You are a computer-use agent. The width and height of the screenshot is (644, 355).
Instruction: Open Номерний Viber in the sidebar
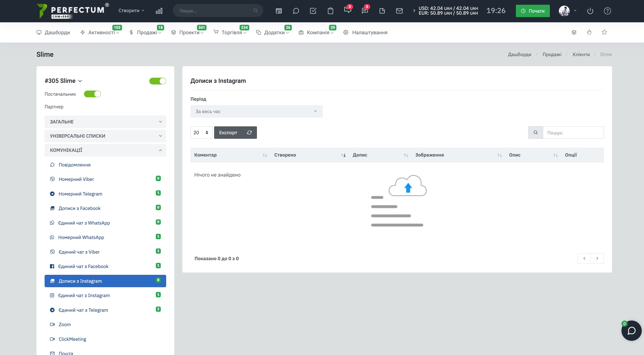pos(105,179)
